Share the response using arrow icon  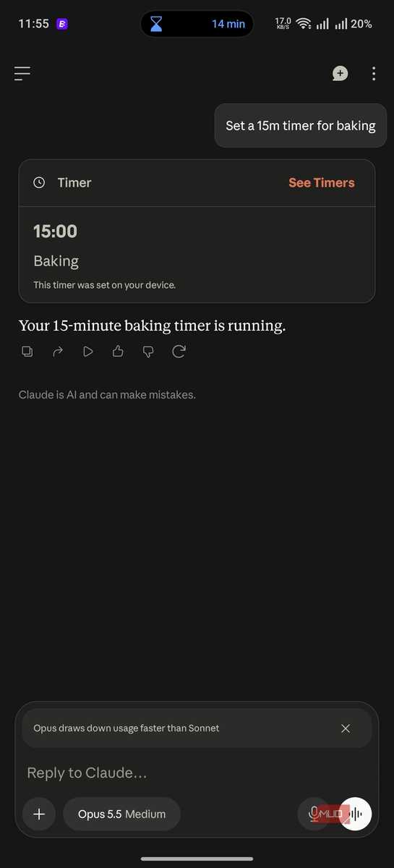[x=58, y=352]
